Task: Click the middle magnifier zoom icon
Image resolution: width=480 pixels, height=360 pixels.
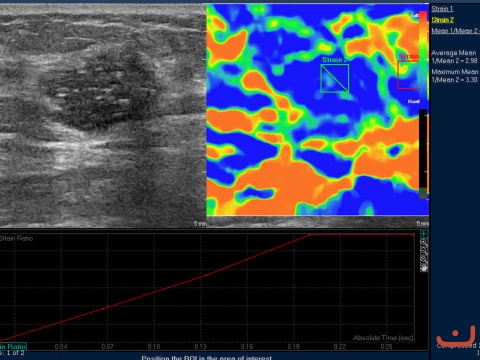Action: pyautogui.click(x=424, y=251)
